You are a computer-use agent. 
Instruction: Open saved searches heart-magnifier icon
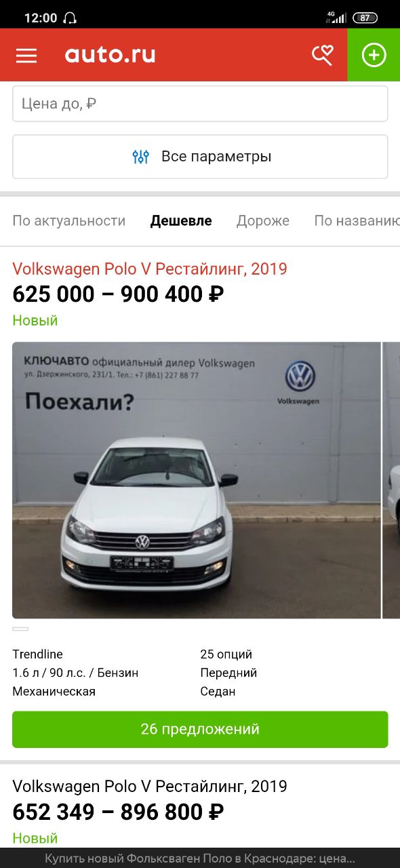(322, 55)
